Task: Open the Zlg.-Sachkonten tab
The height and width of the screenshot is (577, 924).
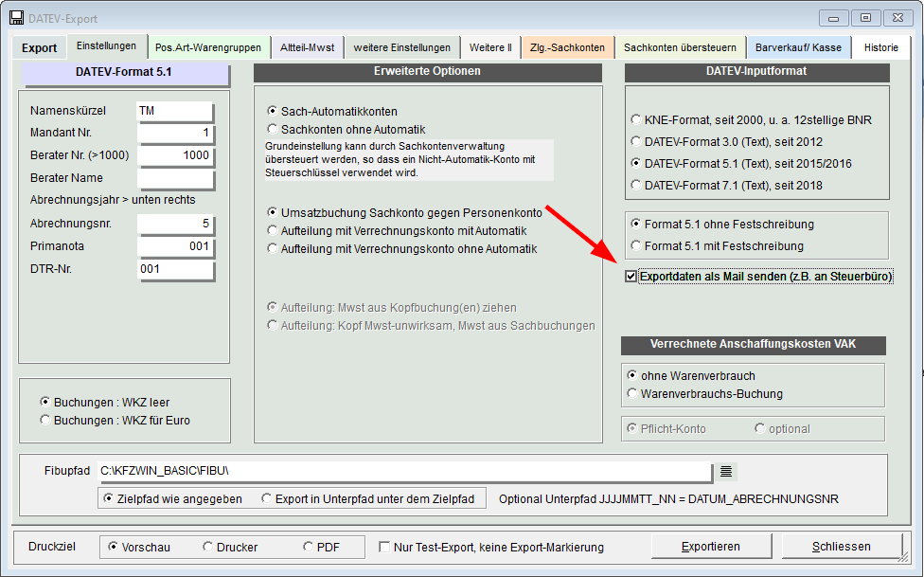Action: 567,47
